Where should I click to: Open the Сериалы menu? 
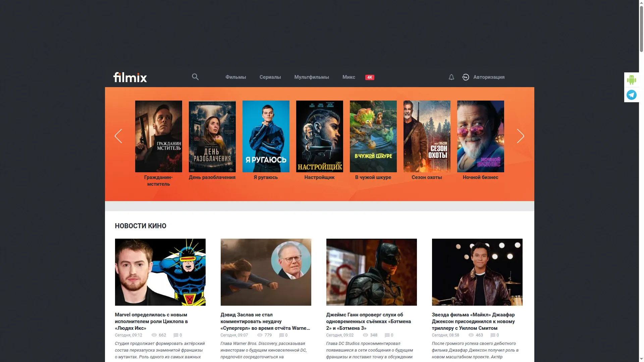[270, 77]
